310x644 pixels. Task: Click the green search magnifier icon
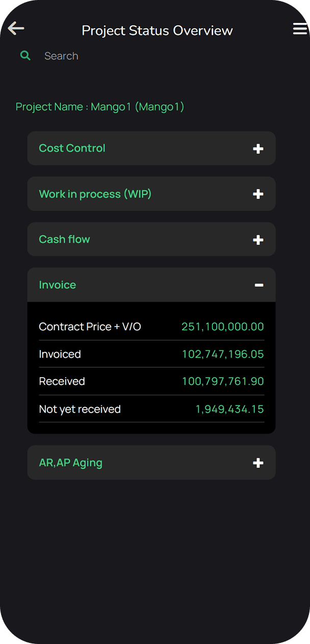click(25, 56)
